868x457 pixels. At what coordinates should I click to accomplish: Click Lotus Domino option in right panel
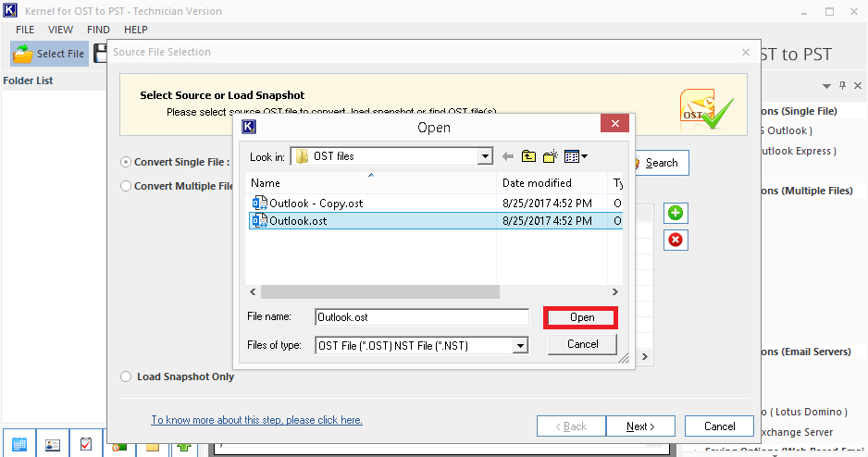point(804,413)
